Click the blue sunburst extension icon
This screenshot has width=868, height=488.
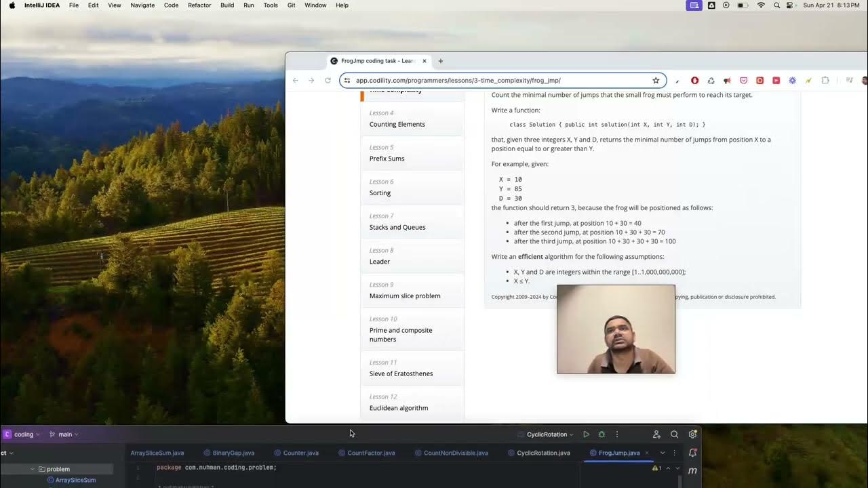coord(792,80)
